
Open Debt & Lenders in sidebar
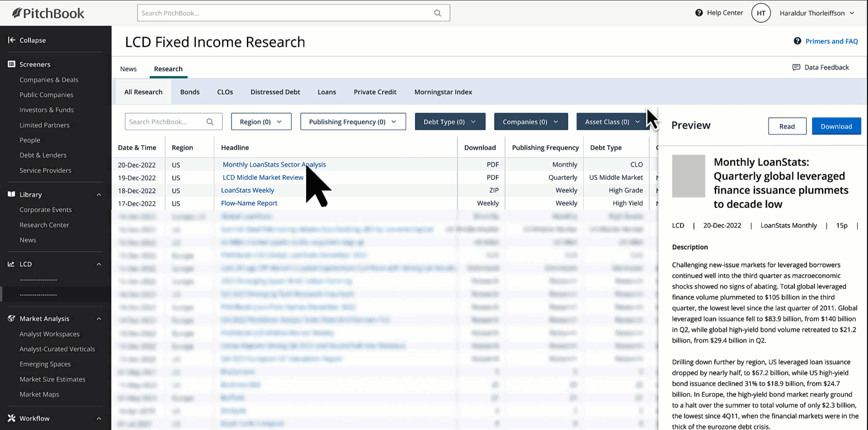(43, 155)
